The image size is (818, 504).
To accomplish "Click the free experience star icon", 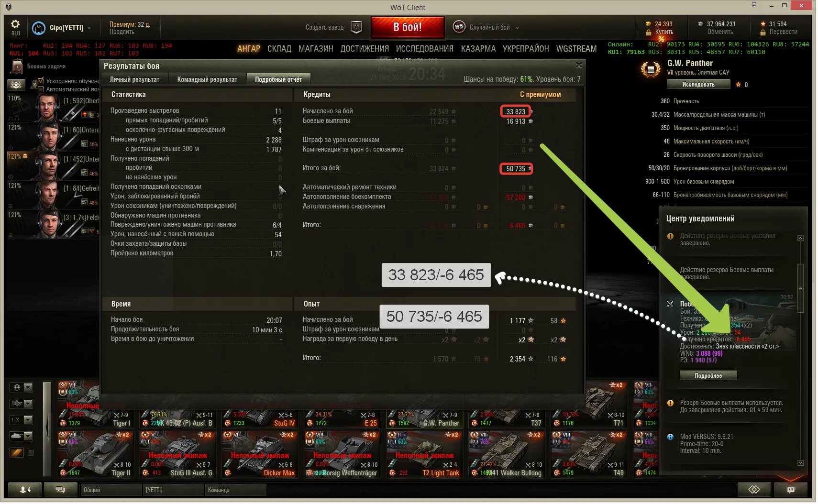I will coord(763,24).
